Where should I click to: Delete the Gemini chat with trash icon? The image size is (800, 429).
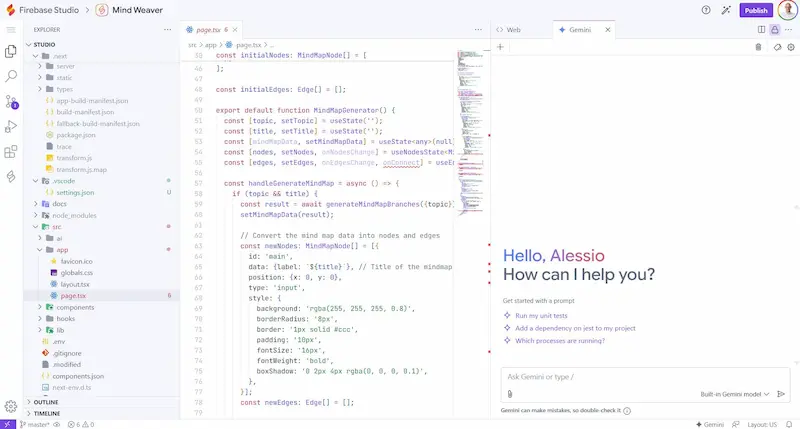758,47
